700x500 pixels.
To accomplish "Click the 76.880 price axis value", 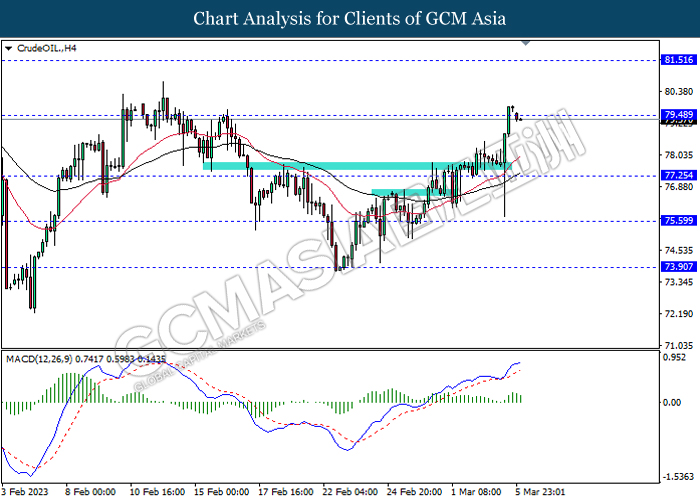I will 679,187.
